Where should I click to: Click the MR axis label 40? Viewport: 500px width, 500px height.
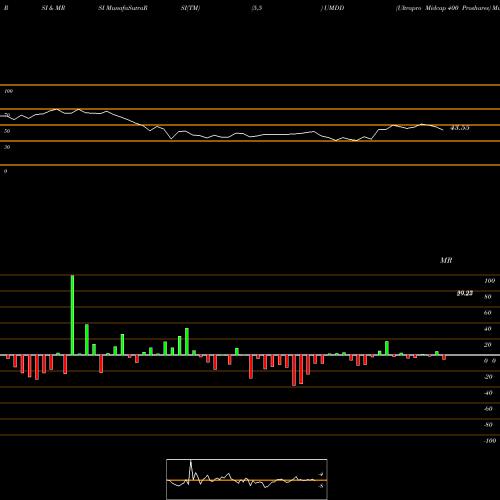click(488, 329)
